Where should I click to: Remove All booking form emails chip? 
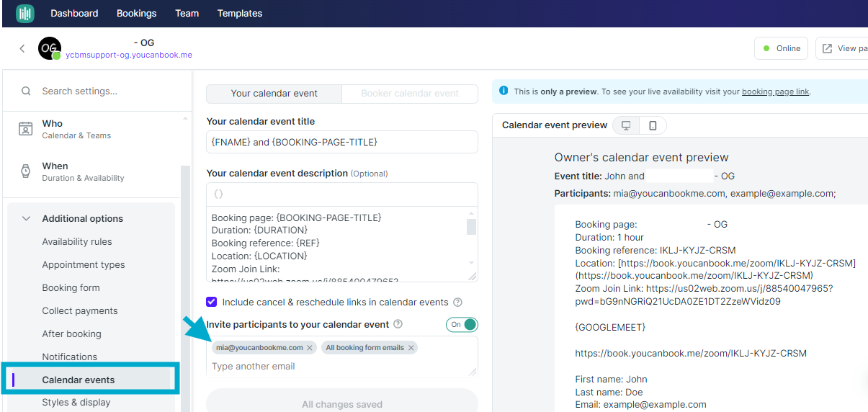(411, 348)
